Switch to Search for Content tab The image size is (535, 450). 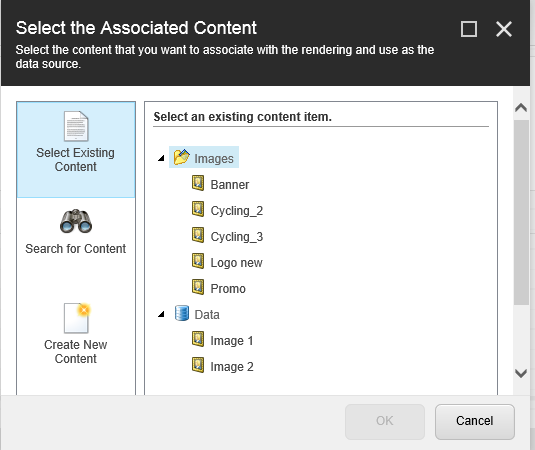pos(76,232)
